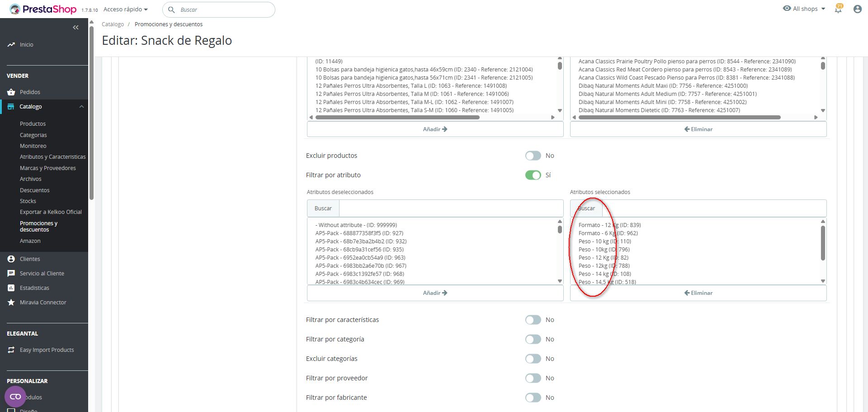Focus selected attributes Buscar field
868x412 pixels.
714,208
